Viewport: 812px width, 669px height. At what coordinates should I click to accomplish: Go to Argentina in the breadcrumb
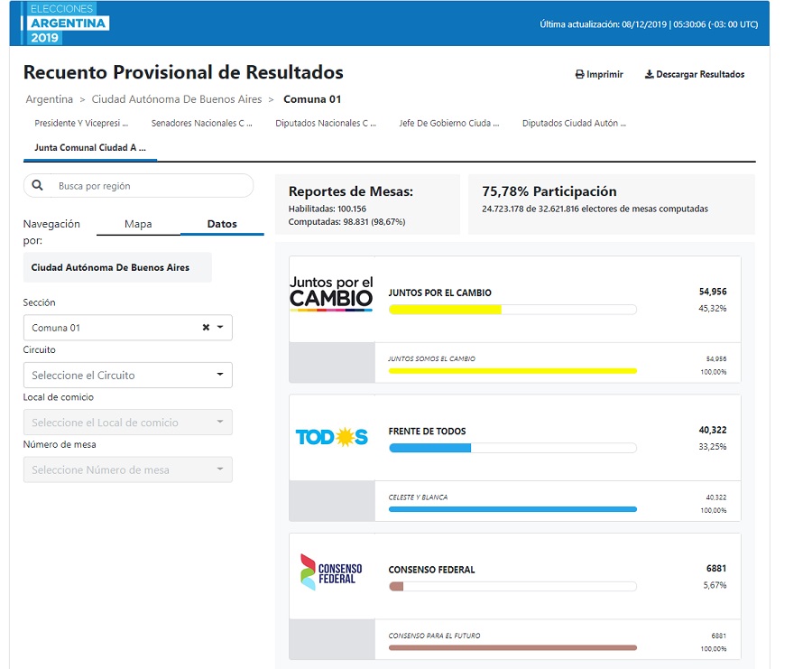click(x=50, y=99)
